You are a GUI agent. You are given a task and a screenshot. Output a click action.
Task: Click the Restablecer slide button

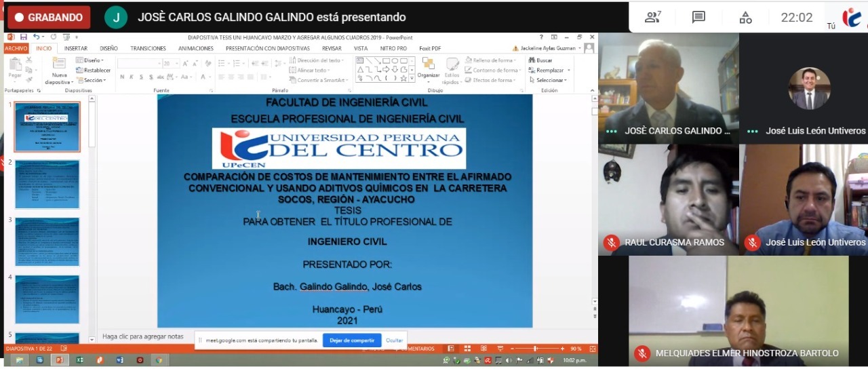point(94,70)
